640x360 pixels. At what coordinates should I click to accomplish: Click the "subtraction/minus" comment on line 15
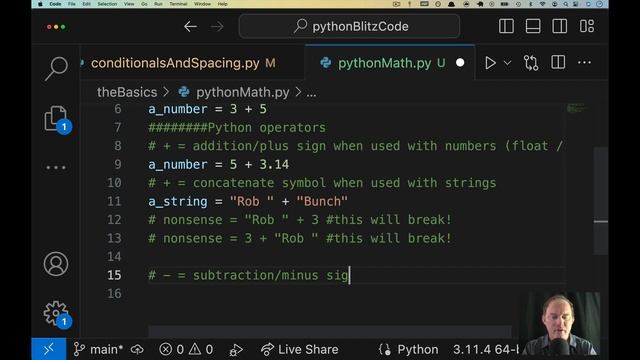pyautogui.click(x=256, y=276)
